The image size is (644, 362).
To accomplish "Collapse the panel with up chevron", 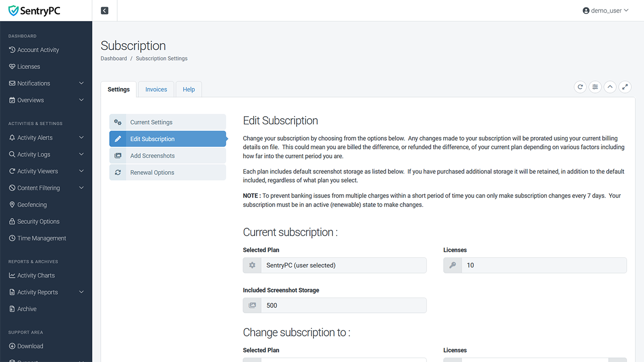I will point(610,87).
